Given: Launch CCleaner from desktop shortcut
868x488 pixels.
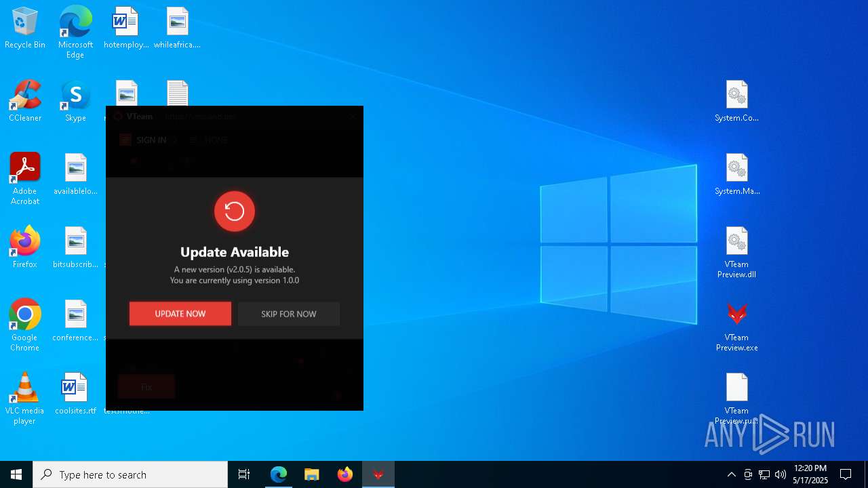Looking at the screenshot, I should (25, 102).
